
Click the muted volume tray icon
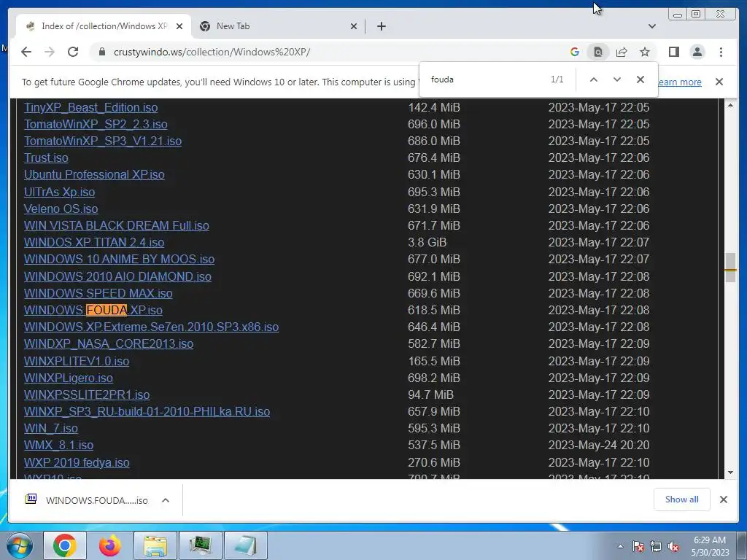[x=673, y=546]
